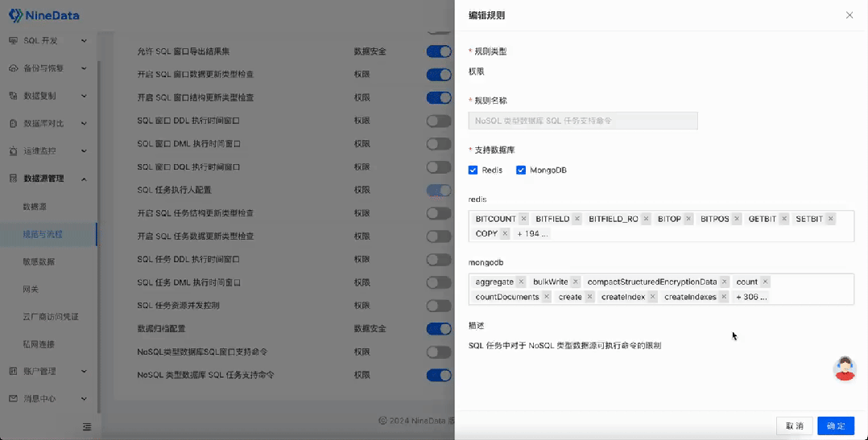Open the NoSQL类型数据库SQL窗口支持命令 rule

click(x=202, y=352)
